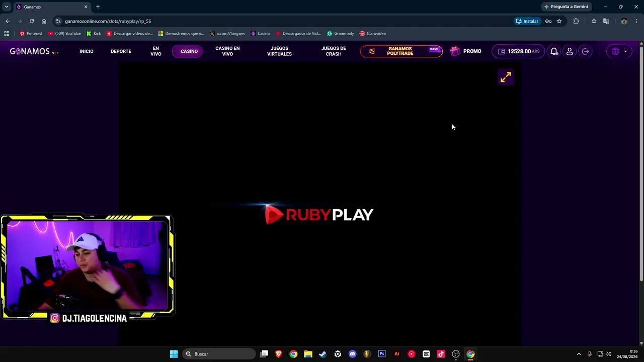Open the notifications bell
The image size is (644, 362).
554,51
